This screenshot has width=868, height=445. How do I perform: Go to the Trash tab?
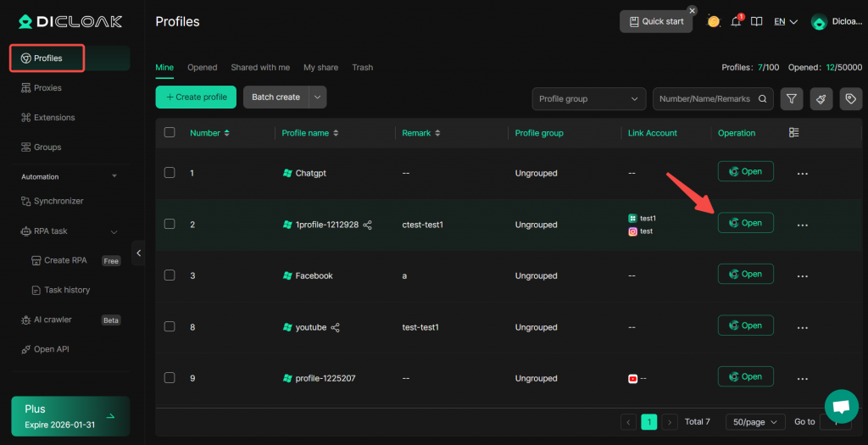(x=362, y=67)
